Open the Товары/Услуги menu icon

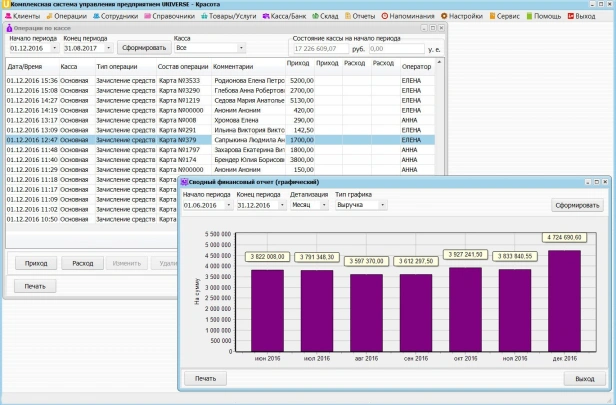click(x=204, y=16)
